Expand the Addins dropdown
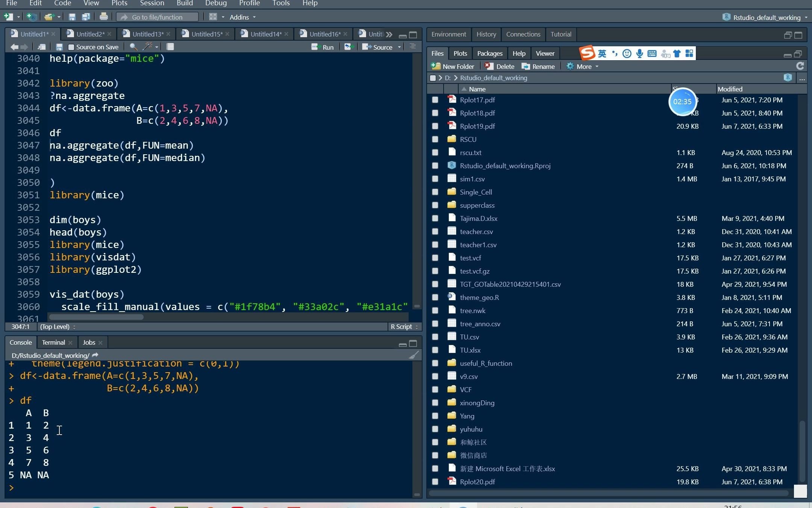The height and width of the screenshot is (508, 812). (x=242, y=17)
